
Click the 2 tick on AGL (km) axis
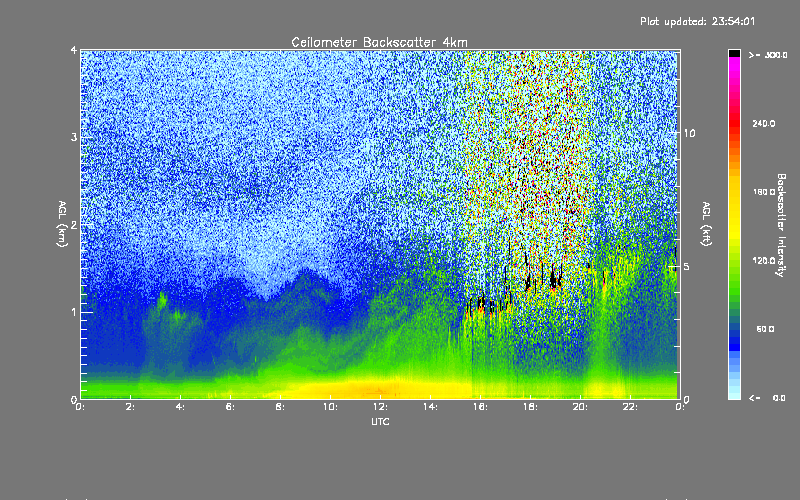click(74, 225)
